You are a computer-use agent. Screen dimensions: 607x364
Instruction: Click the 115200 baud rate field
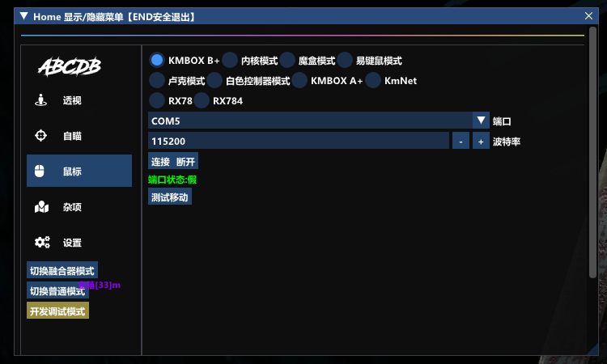[x=298, y=141]
